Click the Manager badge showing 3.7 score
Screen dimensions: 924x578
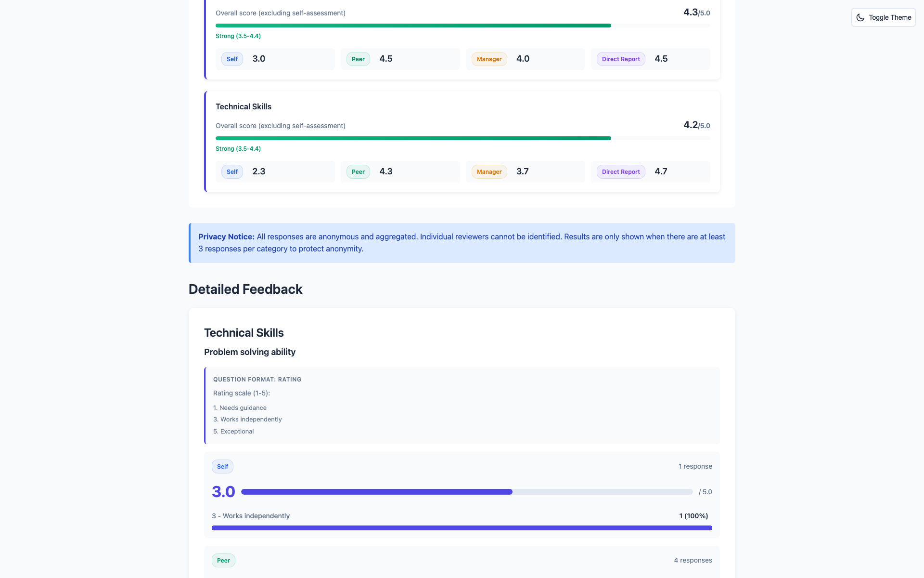pyautogui.click(x=489, y=172)
